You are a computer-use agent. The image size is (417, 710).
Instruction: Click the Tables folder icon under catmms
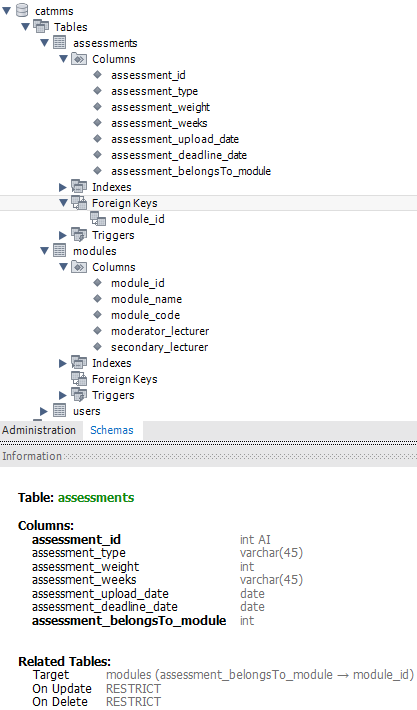coord(41,26)
